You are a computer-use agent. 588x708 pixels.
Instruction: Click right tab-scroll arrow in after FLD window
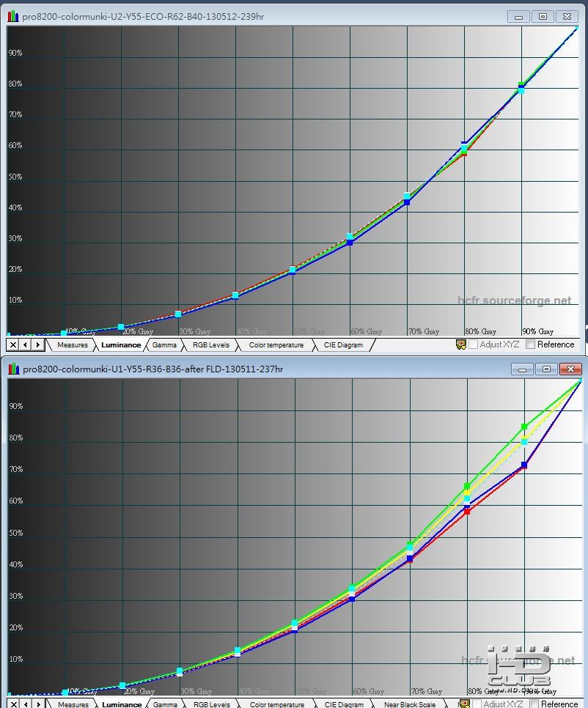point(39,704)
